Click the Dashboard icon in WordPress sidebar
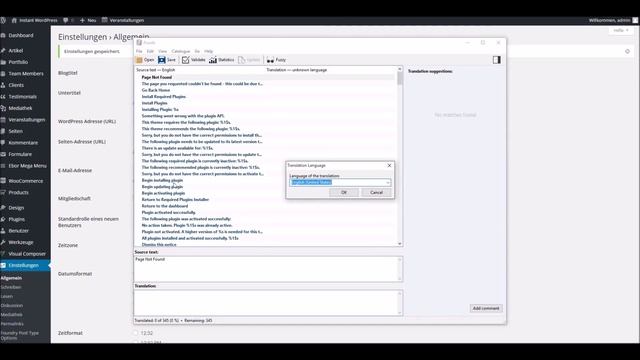Viewport: 640px width, 360px height. 3,36
